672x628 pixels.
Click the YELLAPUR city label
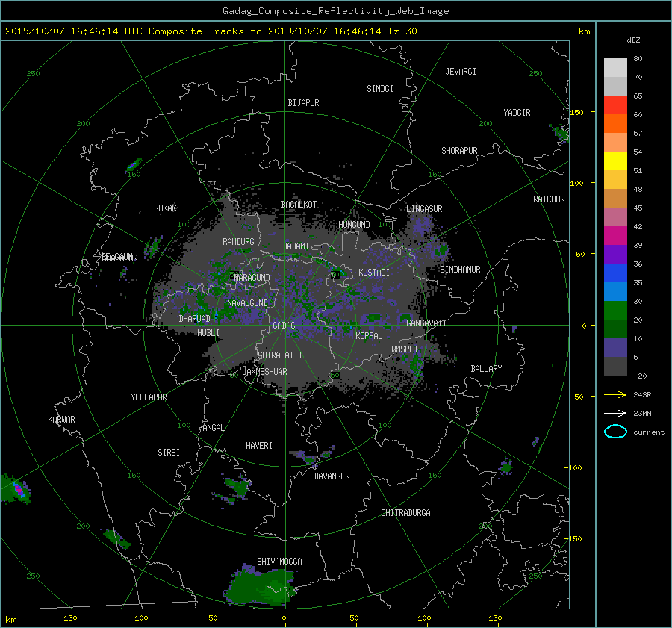coord(149,397)
